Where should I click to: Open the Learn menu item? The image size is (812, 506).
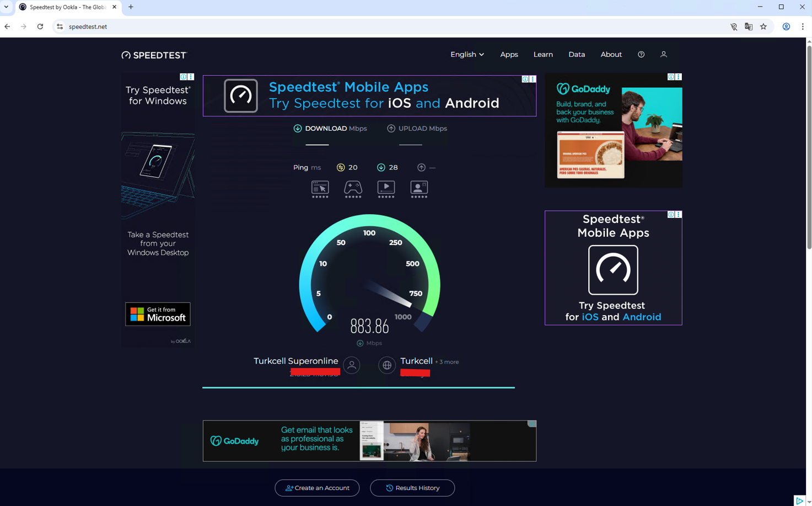(543, 55)
